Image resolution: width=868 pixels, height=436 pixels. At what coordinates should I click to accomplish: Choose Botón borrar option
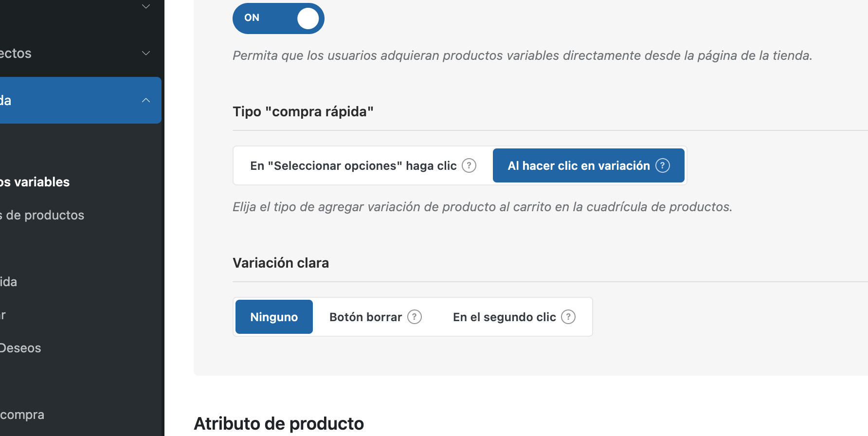[x=365, y=317]
